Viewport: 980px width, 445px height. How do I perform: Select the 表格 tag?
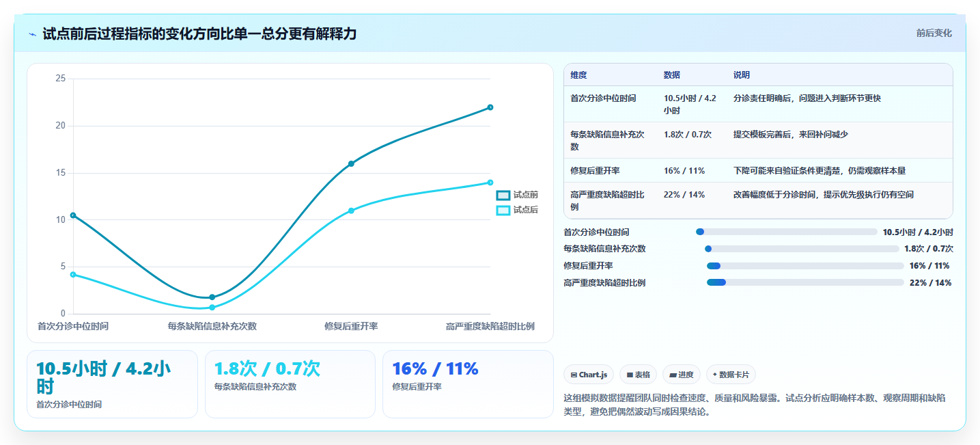point(638,375)
